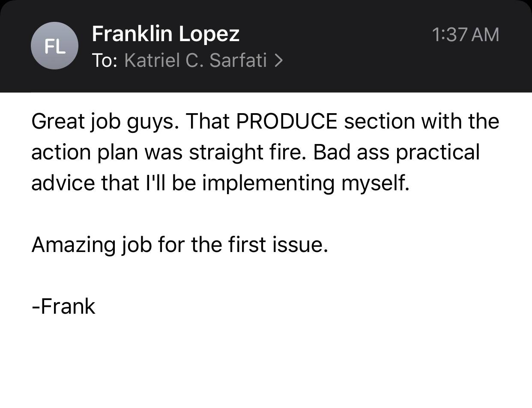Click the word myself ending the paragraph
532x408 pixels.
pyautogui.click(x=375, y=183)
